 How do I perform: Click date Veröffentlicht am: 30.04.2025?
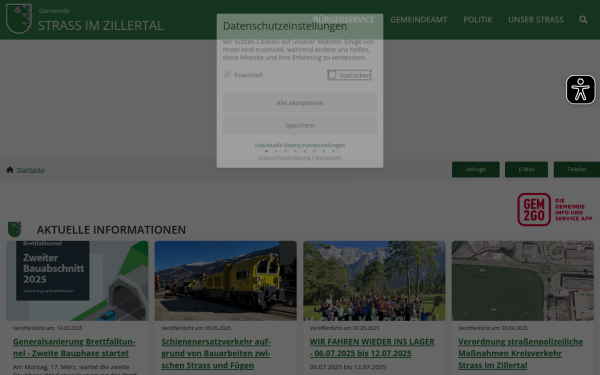point(492,328)
